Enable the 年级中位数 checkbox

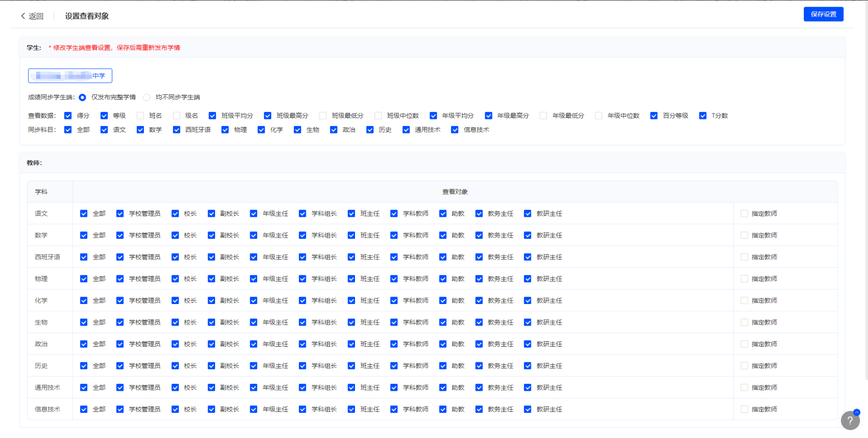click(x=599, y=116)
